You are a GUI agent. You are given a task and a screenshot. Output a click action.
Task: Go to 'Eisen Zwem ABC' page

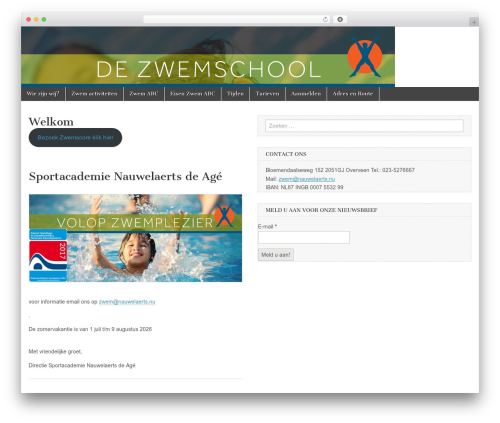[x=193, y=94]
